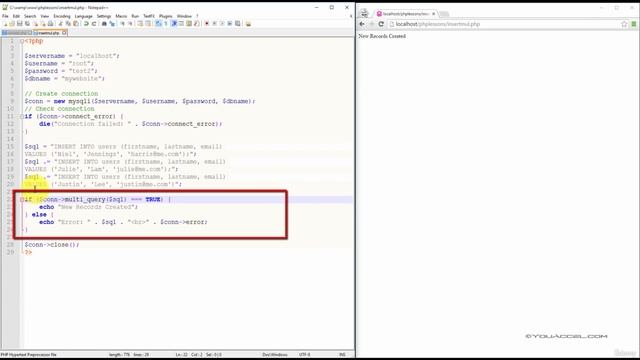Toggle synchronized horizontal scrolling icon
Image resolution: width=640 pixels, height=360 pixels.
148,24
